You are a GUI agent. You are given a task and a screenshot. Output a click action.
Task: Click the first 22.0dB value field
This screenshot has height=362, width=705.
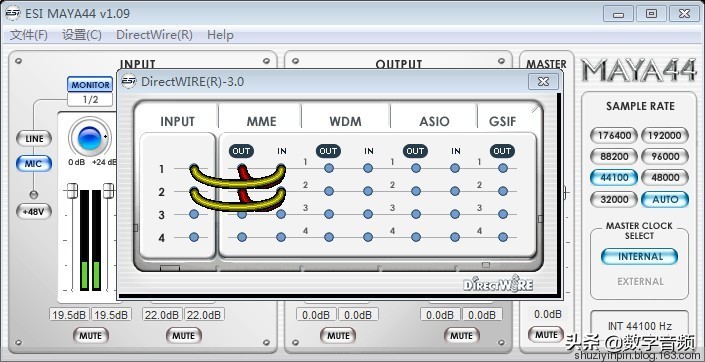click(x=162, y=315)
